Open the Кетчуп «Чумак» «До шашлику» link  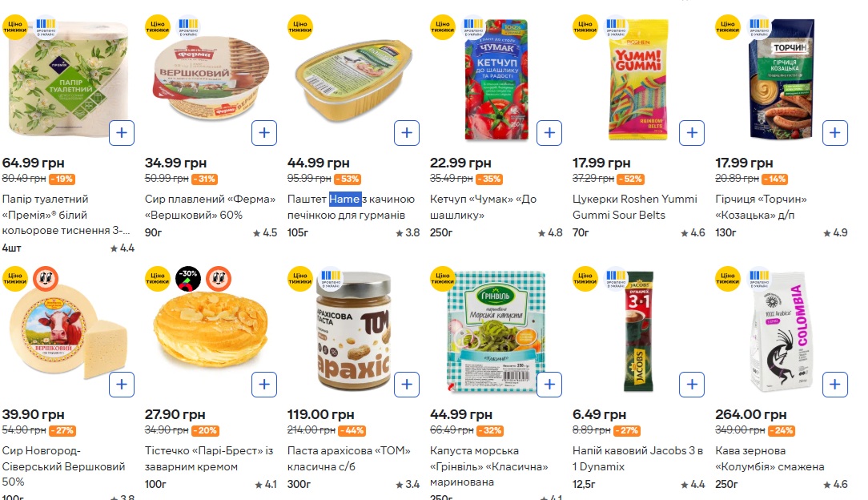tap(483, 207)
